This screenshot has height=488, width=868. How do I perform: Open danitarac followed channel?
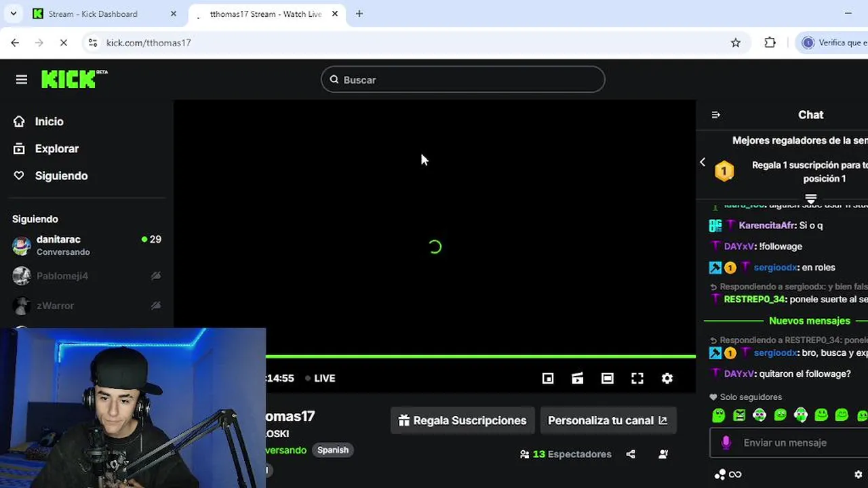[87, 245]
